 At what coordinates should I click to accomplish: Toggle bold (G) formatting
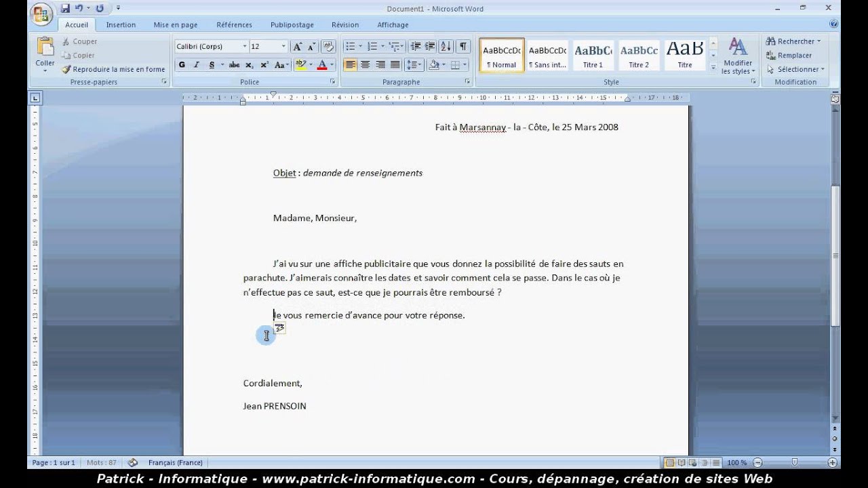coord(182,65)
